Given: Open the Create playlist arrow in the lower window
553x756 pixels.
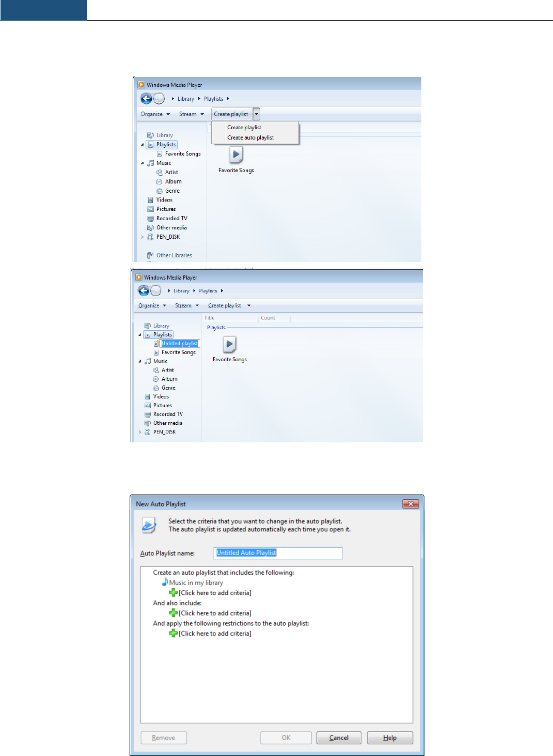Looking at the screenshot, I should point(249,306).
